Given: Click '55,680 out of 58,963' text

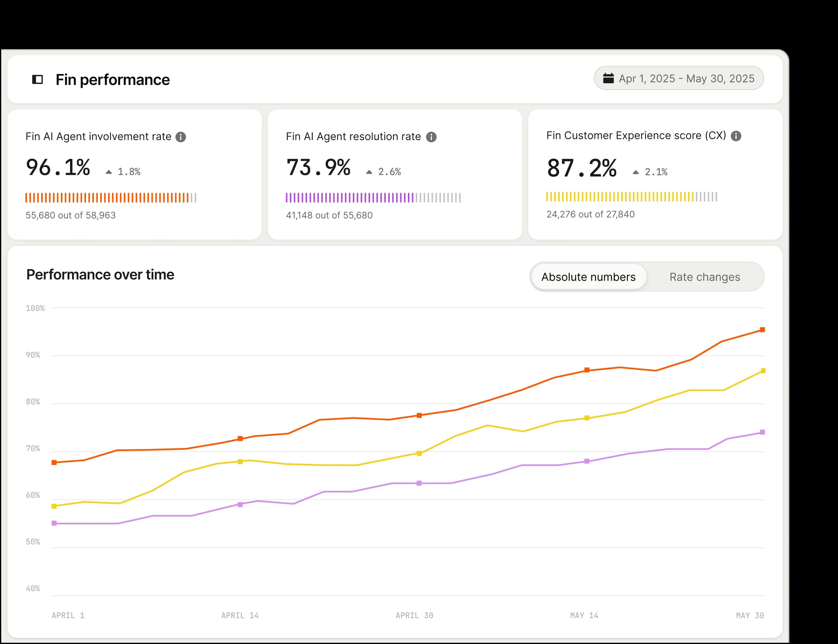Looking at the screenshot, I should 71,215.
